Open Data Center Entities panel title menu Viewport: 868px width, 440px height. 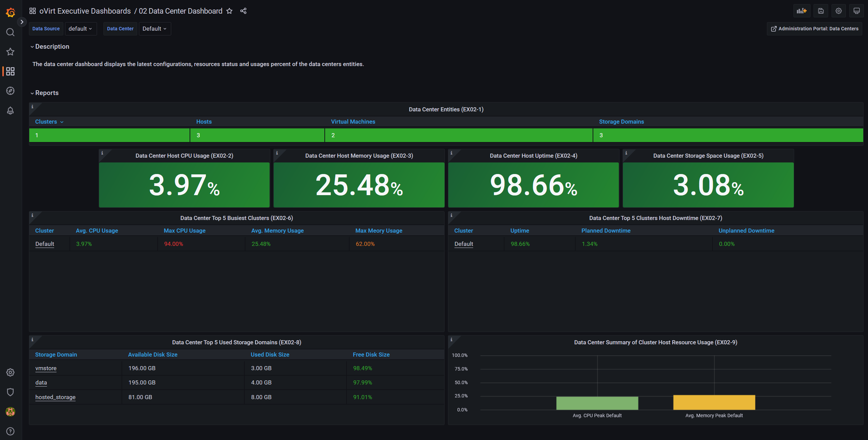coord(446,109)
